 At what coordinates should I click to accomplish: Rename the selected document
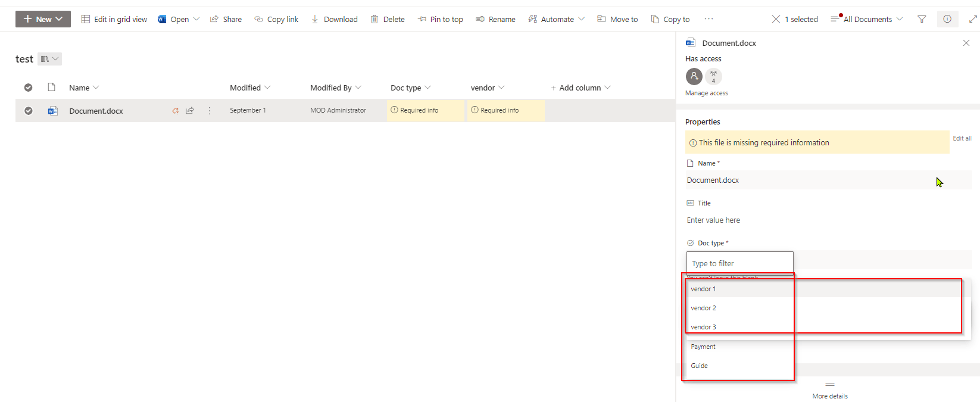tap(495, 19)
